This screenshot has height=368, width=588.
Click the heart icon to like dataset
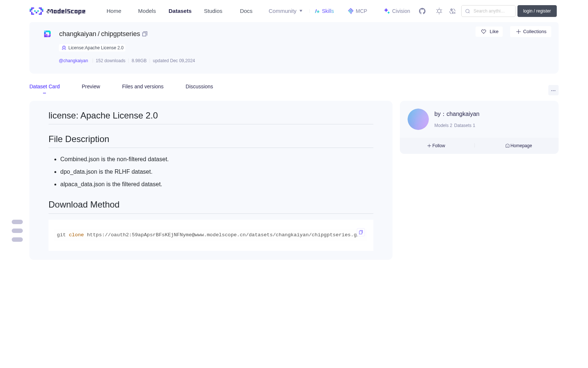click(484, 32)
